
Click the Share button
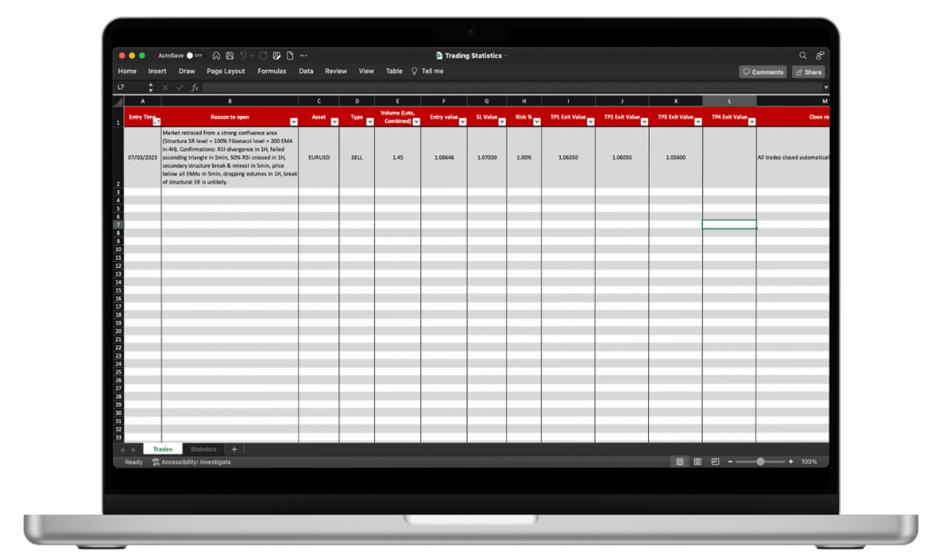tap(809, 72)
